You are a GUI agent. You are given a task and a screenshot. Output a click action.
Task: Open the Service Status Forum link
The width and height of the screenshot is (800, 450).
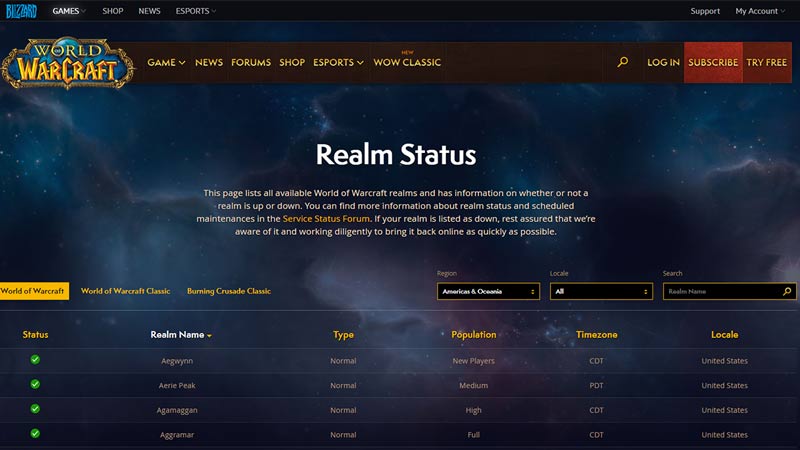tap(327, 218)
